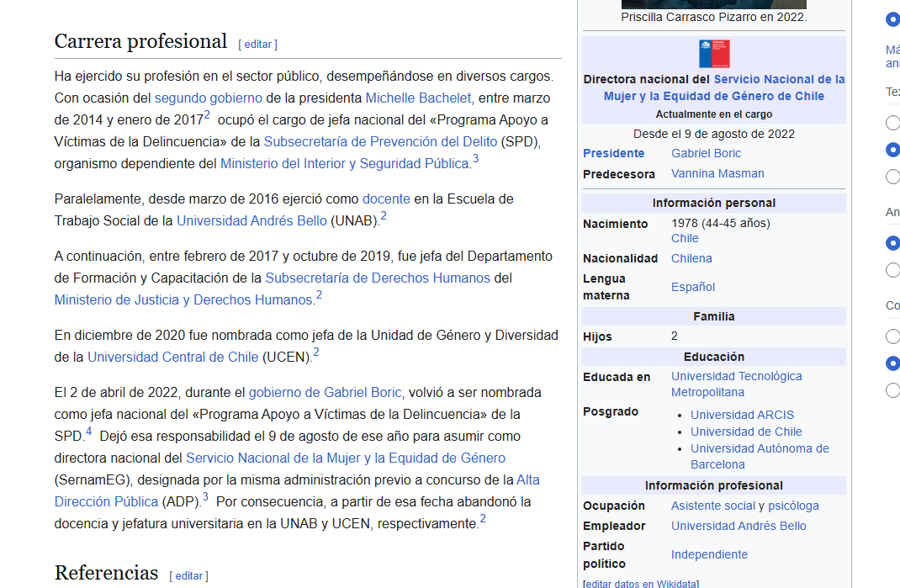Open Universidad Tecnológica Metropolitana link
Screen dimensions: 900x588
coord(737,384)
